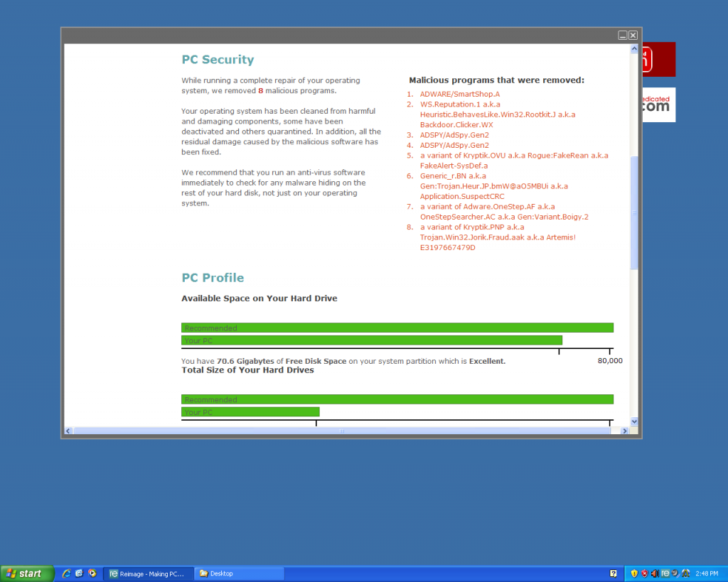Click 'FakeAlert-SysDef.a' text
Screen dimensions: 728x582
(454, 166)
